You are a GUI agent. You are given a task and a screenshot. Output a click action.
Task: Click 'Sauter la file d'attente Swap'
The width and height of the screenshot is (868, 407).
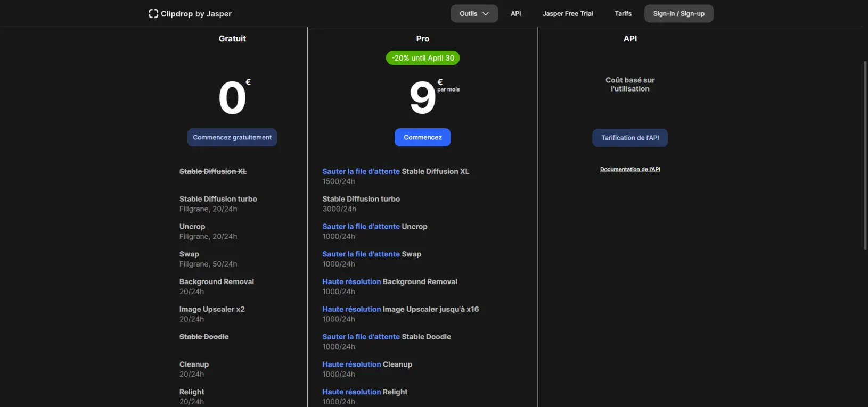[372, 254]
